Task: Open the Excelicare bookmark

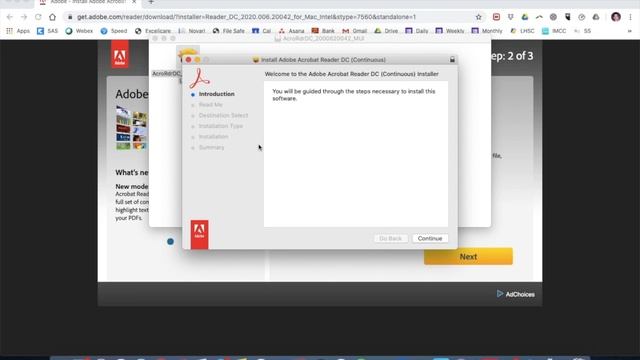Action: [153, 31]
